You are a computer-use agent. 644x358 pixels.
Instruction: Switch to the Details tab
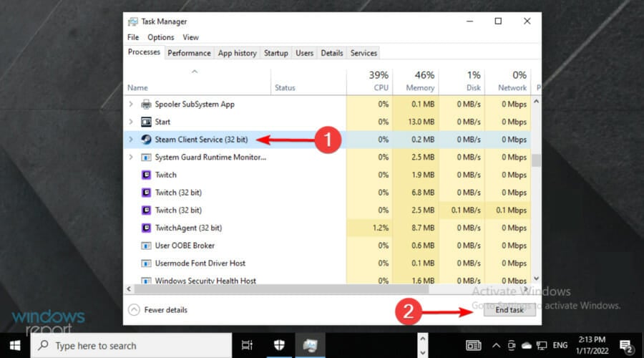(x=332, y=53)
